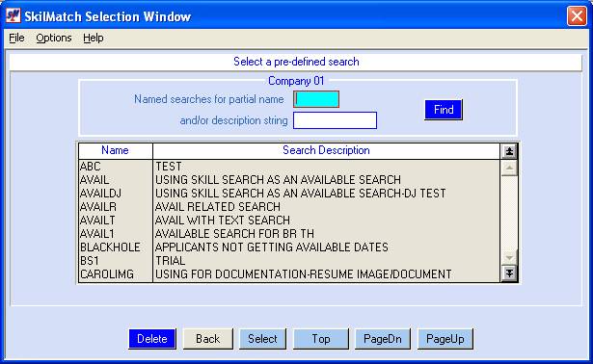Click the scrollbar line-down arrow

pos(509,257)
